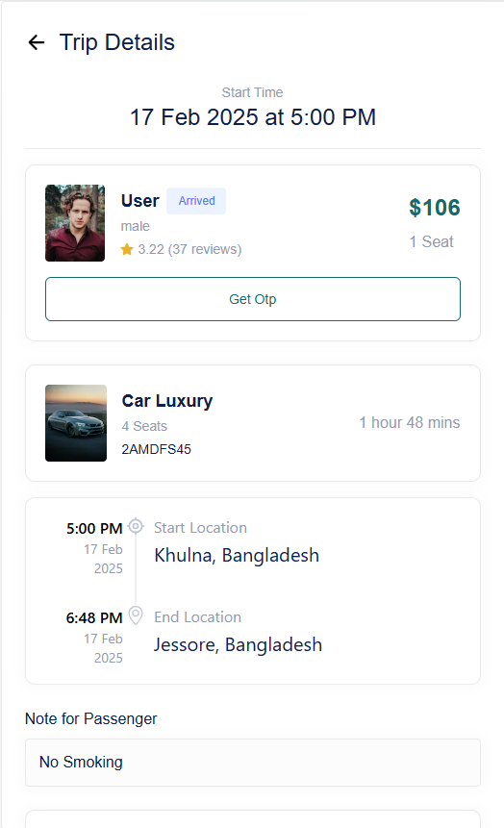This screenshot has width=504, height=828.
Task: Tap the 1 hour 48 mins duration
Action: coord(410,422)
